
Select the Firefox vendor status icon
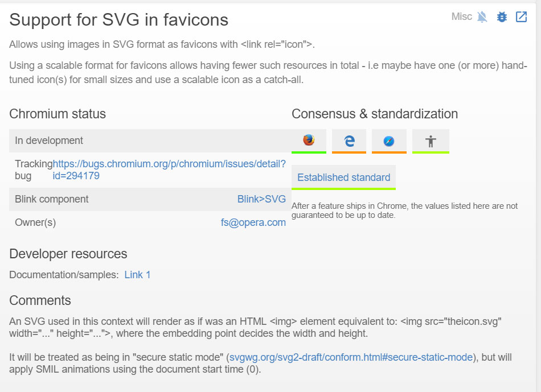309,141
